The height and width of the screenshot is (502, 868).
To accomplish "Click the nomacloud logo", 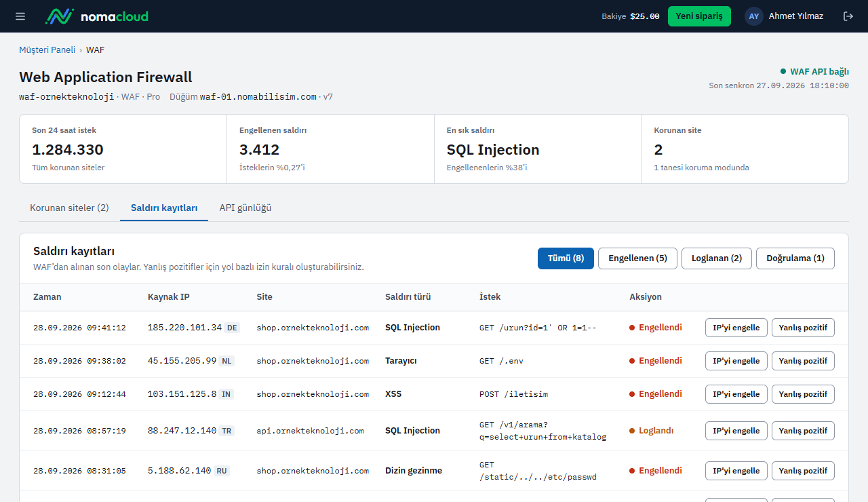I will [x=96, y=16].
